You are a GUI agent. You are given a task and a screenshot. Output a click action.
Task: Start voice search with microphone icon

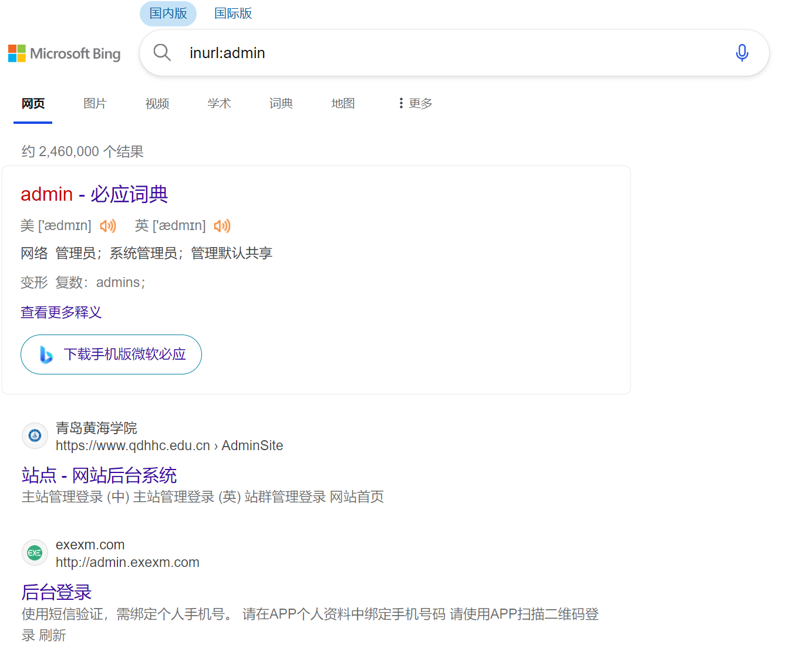click(x=742, y=53)
